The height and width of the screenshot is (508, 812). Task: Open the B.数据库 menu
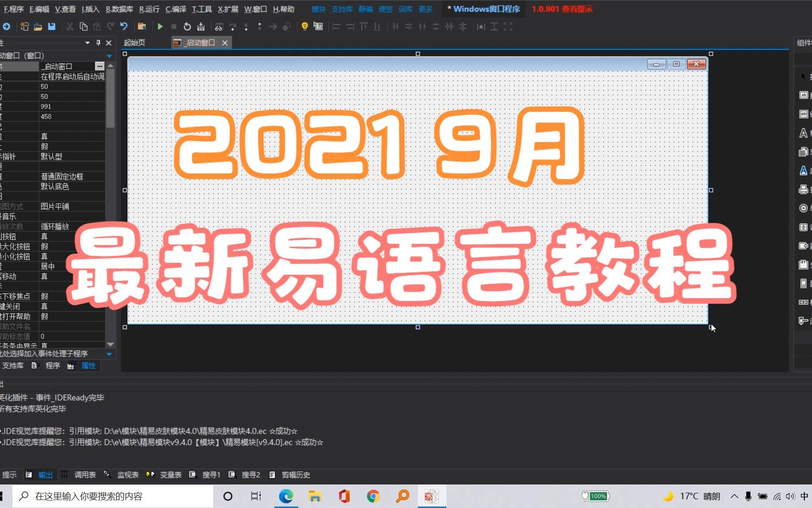[119, 9]
